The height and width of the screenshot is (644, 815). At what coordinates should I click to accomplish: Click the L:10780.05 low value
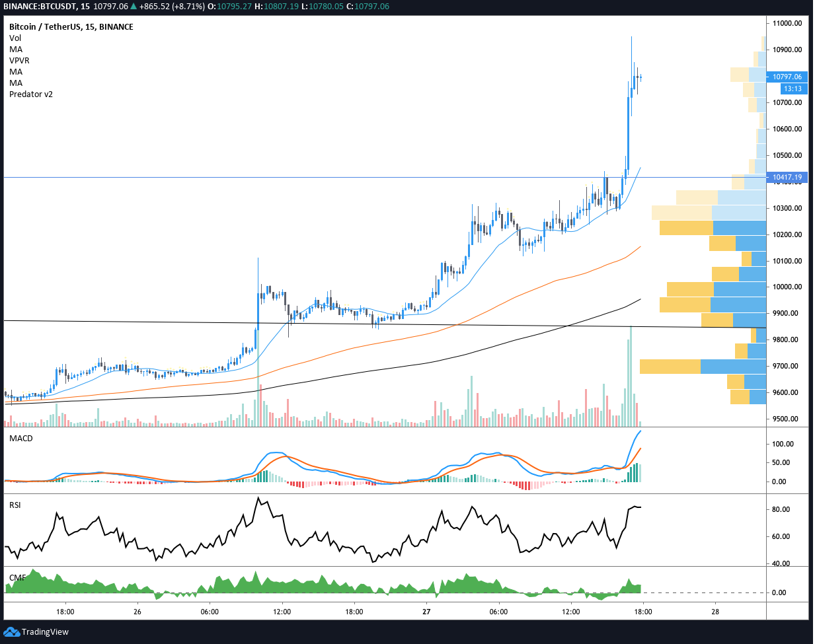(323, 7)
